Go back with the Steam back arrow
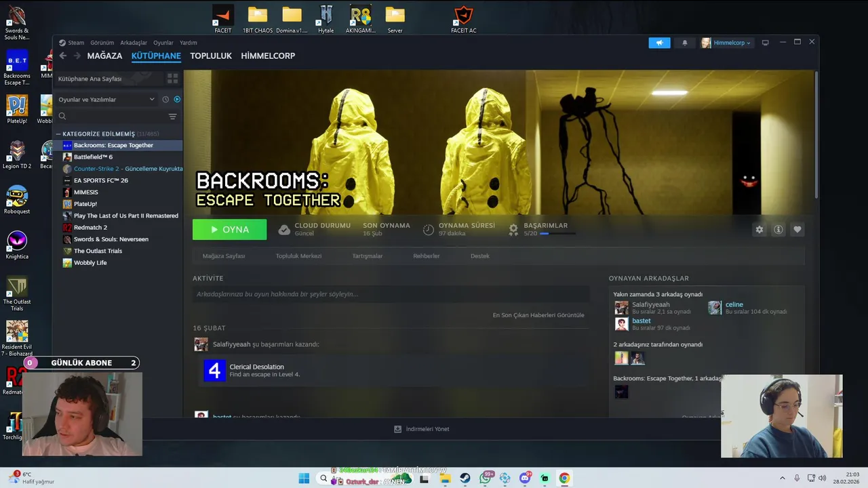Viewport: 868px width, 488px height. (x=63, y=56)
